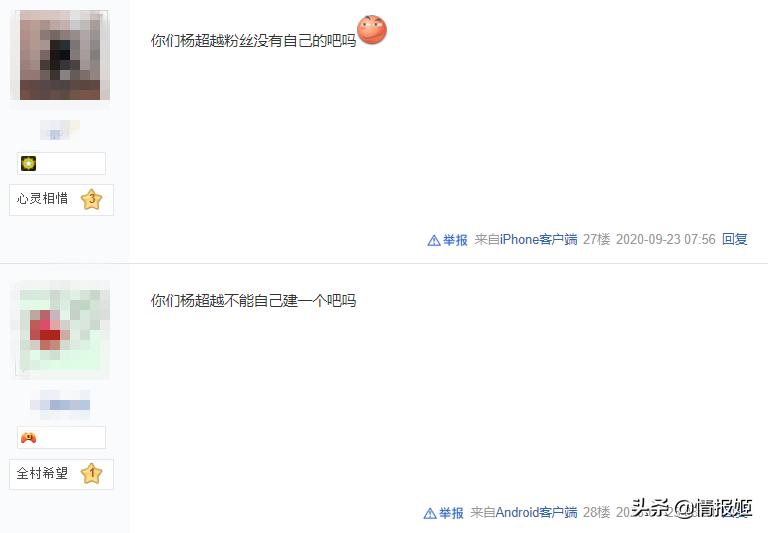This screenshot has height=533, width=768.
Task: Open the iPhone客户端 link
Action: coord(538,239)
